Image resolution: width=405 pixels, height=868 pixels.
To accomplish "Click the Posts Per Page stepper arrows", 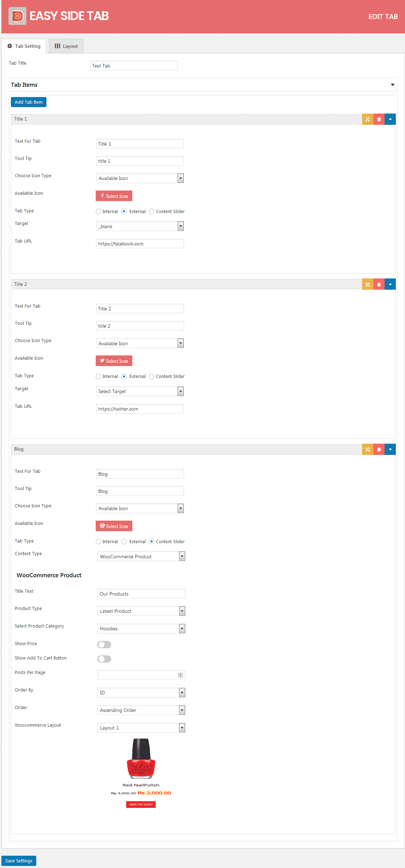I will point(181,675).
